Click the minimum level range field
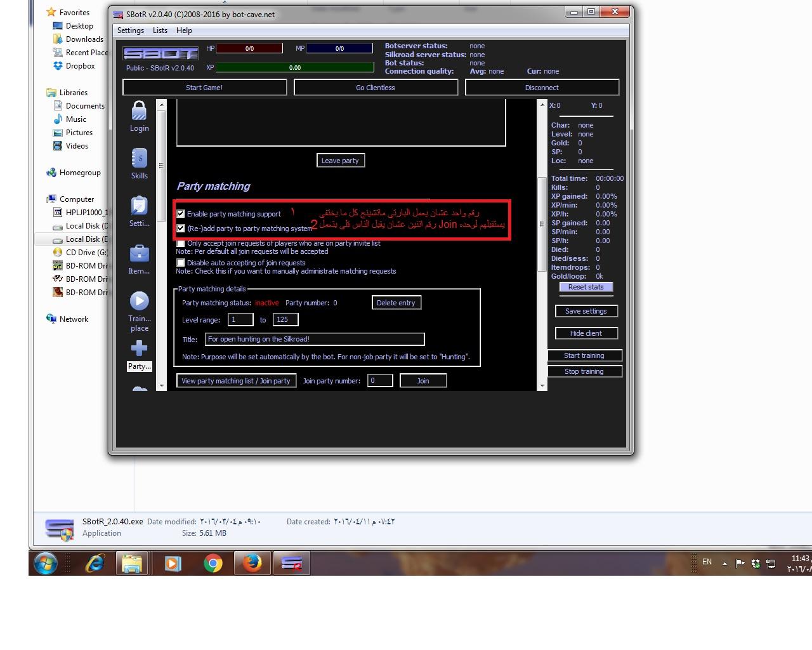812x650 pixels. coord(240,320)
